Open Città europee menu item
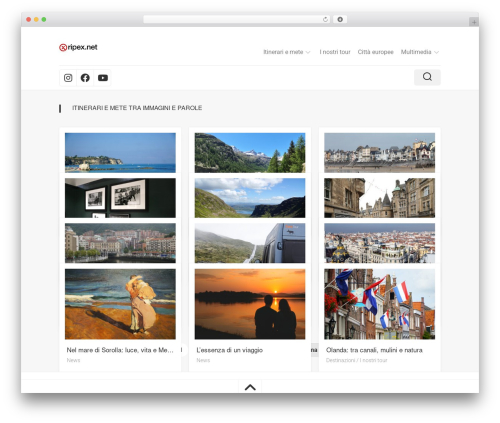 pos(376,52)
